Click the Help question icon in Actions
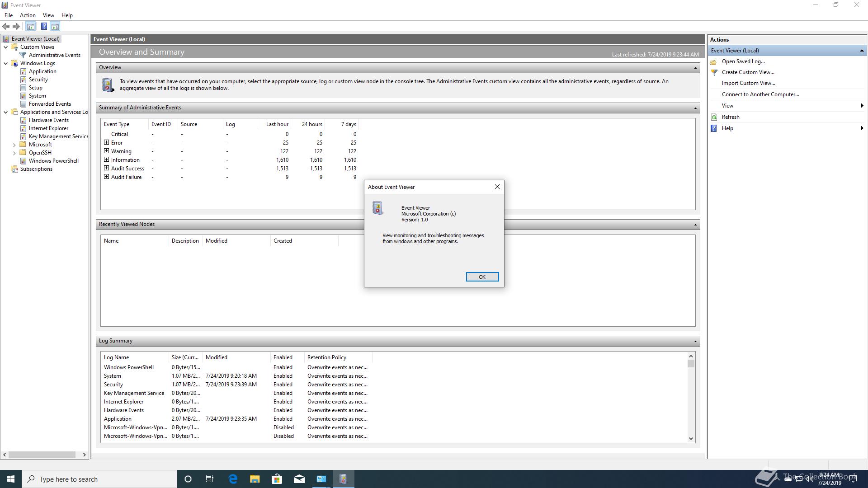 [x=714, y=128]
